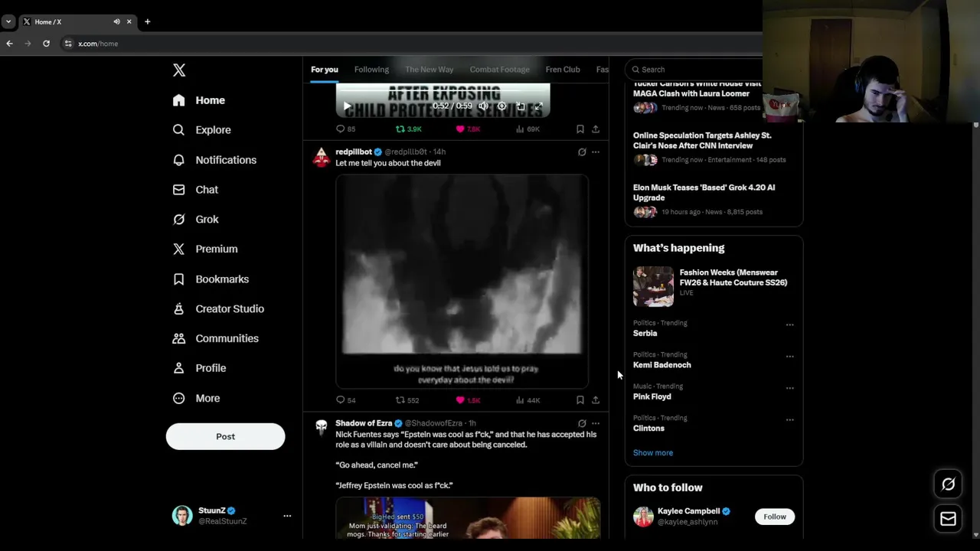Share the top video post
Image resolution: width=980 pixels, height=551 pixels.
tap(596, 129)
